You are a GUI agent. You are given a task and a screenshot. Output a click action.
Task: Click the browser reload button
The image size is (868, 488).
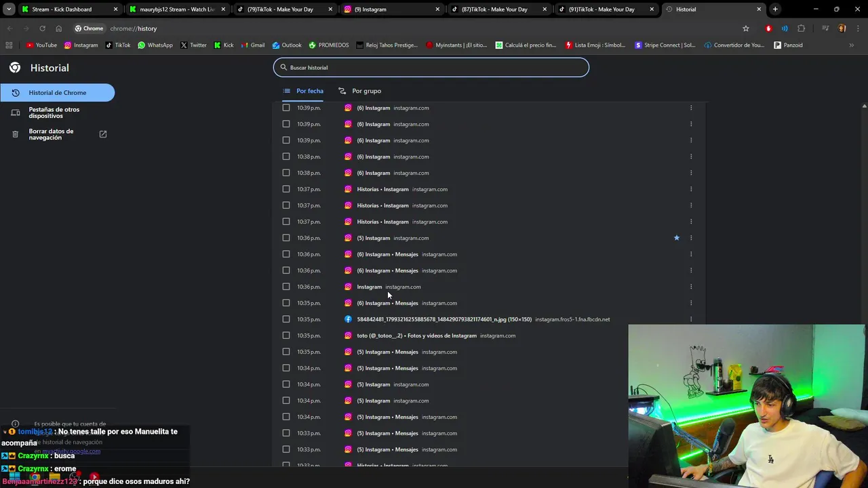click(42, 28)
